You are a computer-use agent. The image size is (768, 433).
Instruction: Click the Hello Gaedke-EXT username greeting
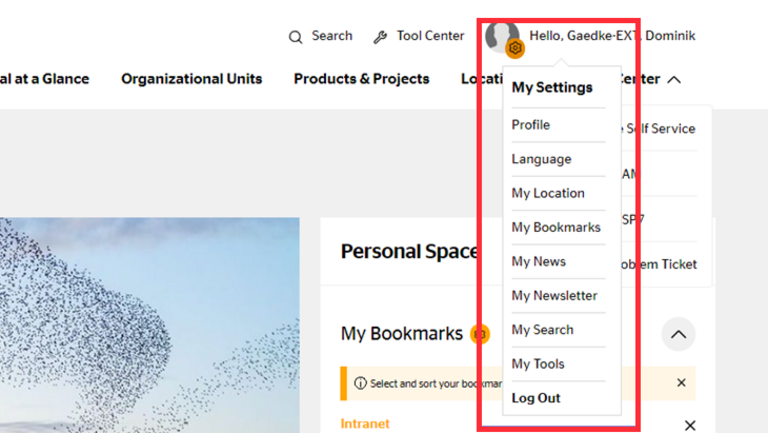[612, 36]
